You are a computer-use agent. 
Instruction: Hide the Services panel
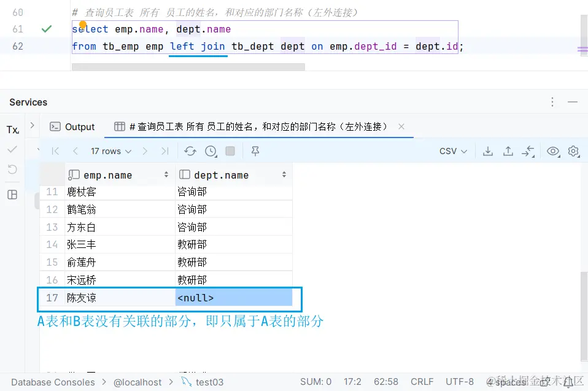click(573, 102)
